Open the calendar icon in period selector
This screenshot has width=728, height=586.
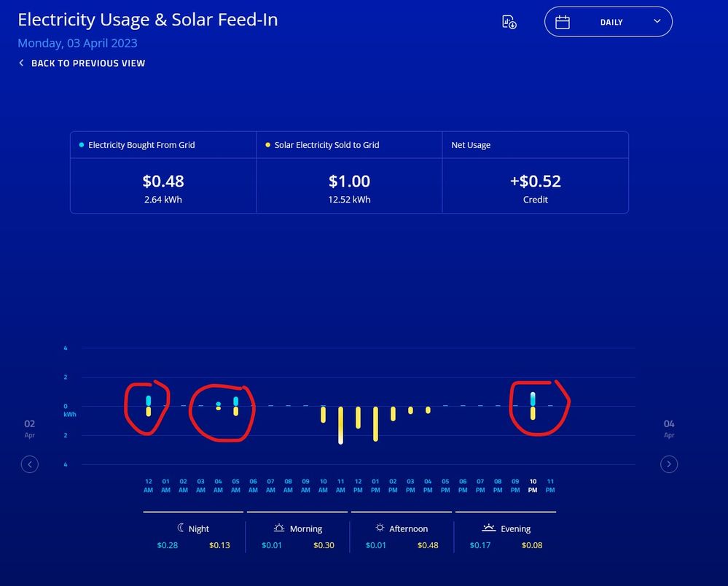(x=563, y=22)
